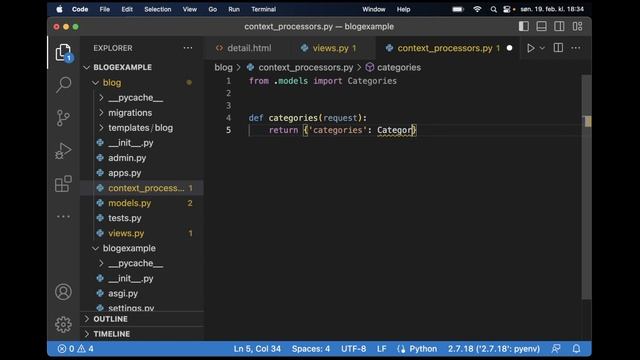Run Python file play button
The image size is (640, 360).
[x=530, y=48]
